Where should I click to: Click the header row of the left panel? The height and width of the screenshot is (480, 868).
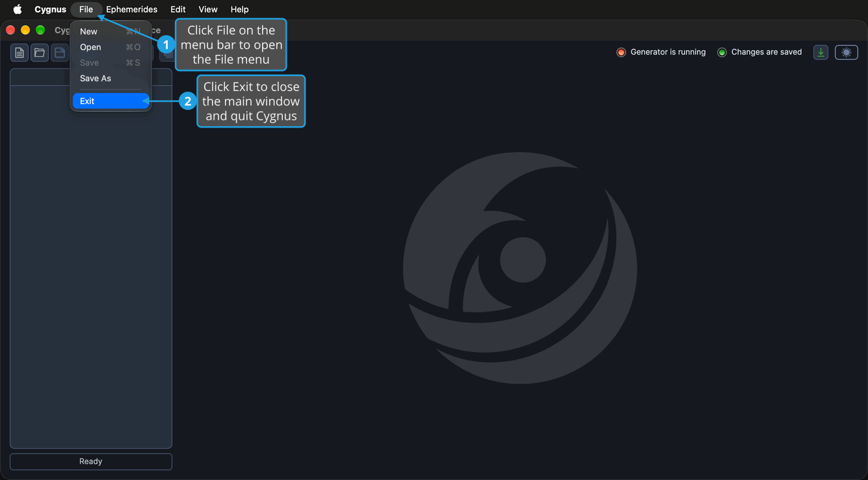coord(91,77)
